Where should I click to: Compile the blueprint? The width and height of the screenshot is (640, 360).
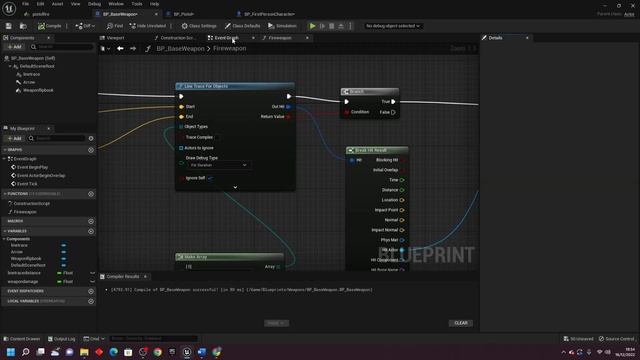(49, 26)
